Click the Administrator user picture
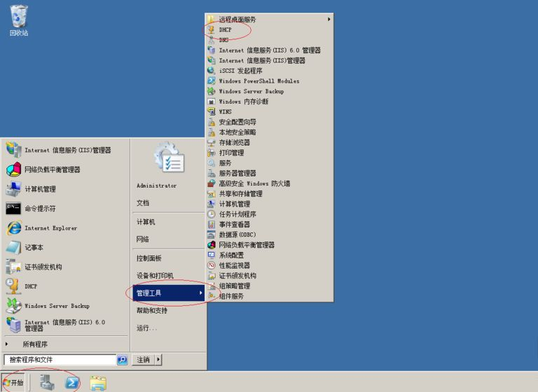 click(x=168, y=159)
